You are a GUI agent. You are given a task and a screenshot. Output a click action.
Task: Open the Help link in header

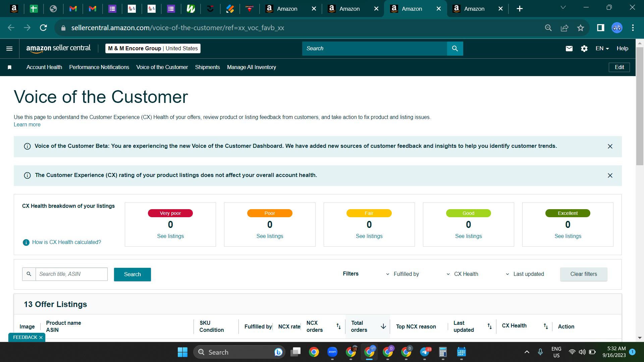click(x=623, y=49)
